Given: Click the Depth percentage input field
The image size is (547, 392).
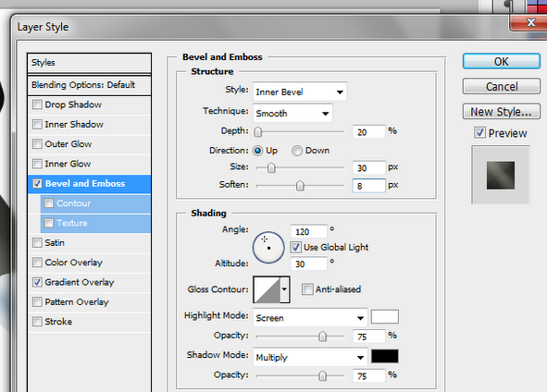Looking at the screenshot, I should [368, 132].
